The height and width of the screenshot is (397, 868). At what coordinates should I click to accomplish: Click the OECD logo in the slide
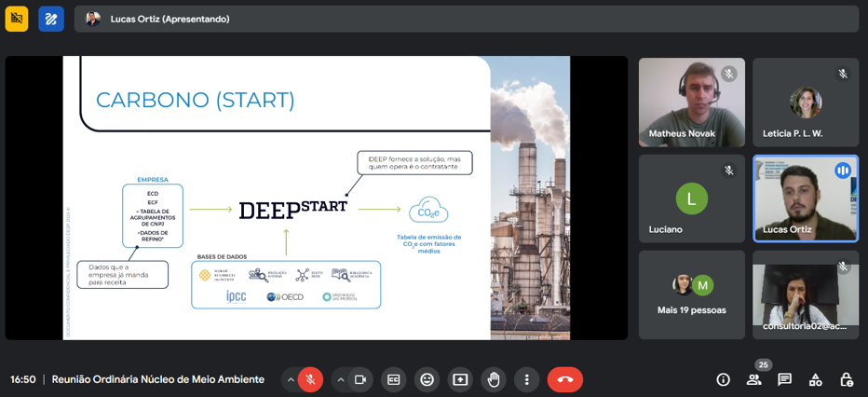coord(285,296)
